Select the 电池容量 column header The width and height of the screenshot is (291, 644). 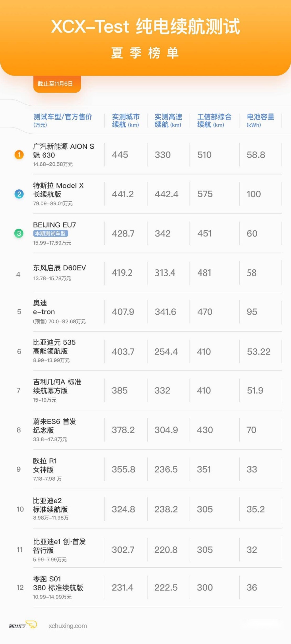pos(261,121)
